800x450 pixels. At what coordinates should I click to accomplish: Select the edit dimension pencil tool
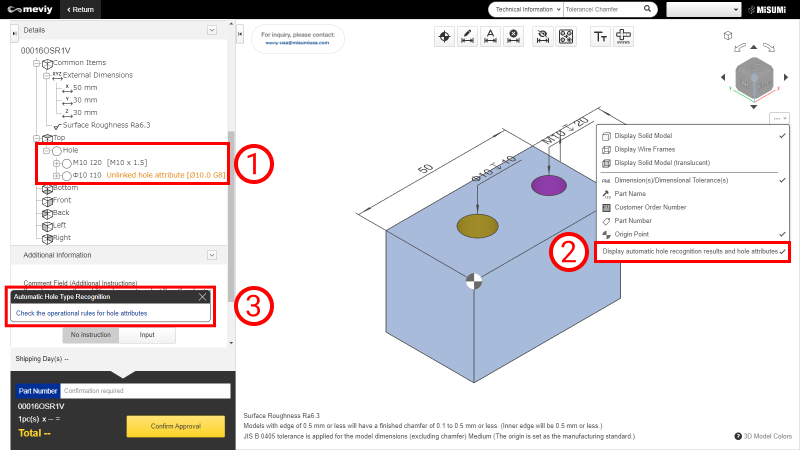pyautogui.click(x=467, y=37)
